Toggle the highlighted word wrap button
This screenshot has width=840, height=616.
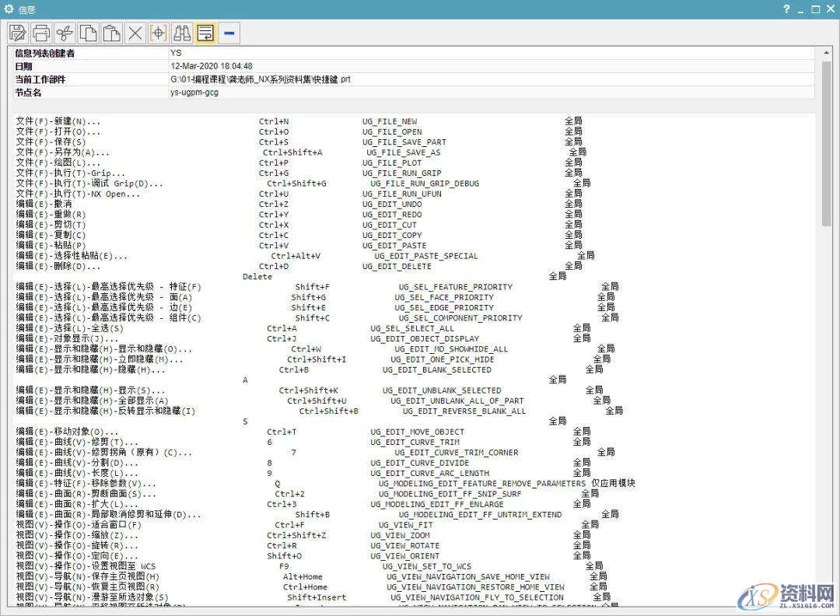click(x=205, y=33)
